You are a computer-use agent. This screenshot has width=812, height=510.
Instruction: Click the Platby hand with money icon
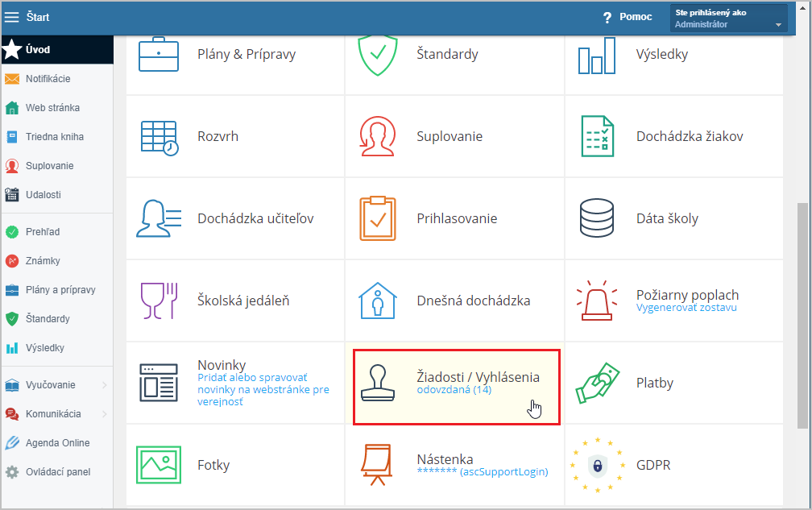tap(598, 384)
